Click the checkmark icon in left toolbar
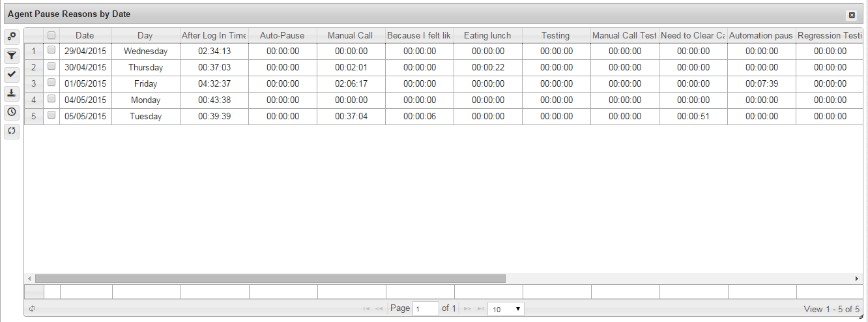Screen dimensions: 868x322 (x=12, y=74)
